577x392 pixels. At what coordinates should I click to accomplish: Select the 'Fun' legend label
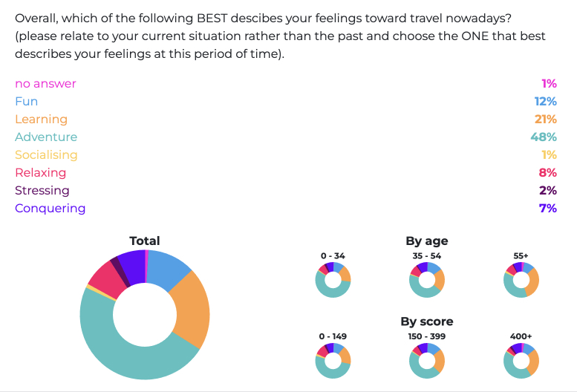click(26, 102)
